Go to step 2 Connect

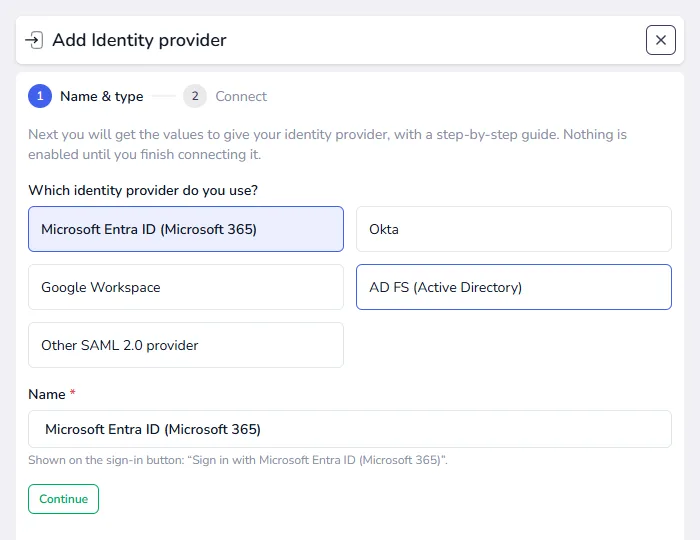pyautogui.click(x=225, y=96)
